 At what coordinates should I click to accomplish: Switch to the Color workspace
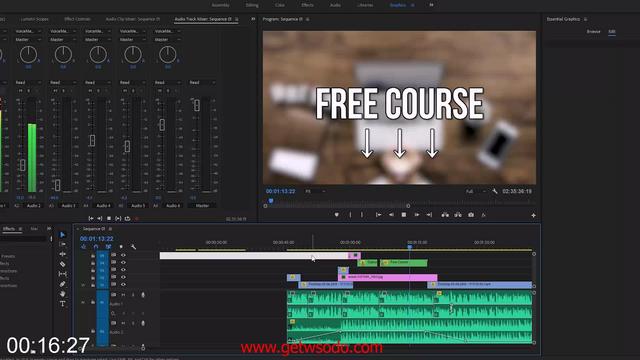click(x=280, y=5)
